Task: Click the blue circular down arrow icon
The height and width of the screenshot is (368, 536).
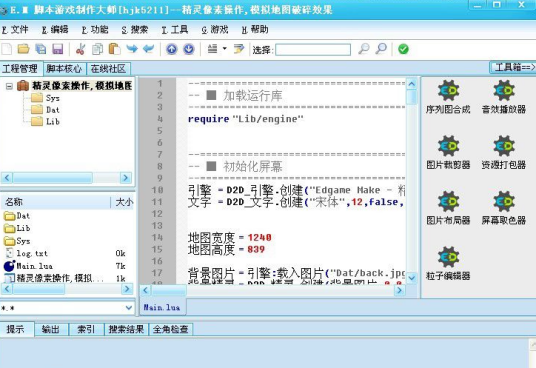Action: (x=189, y=49)
